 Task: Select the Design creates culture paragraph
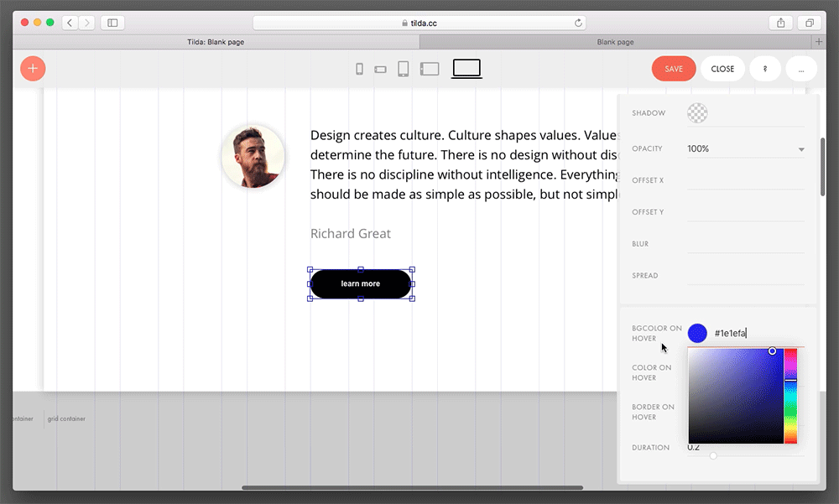pyautogui.click(x=465, y=164)
